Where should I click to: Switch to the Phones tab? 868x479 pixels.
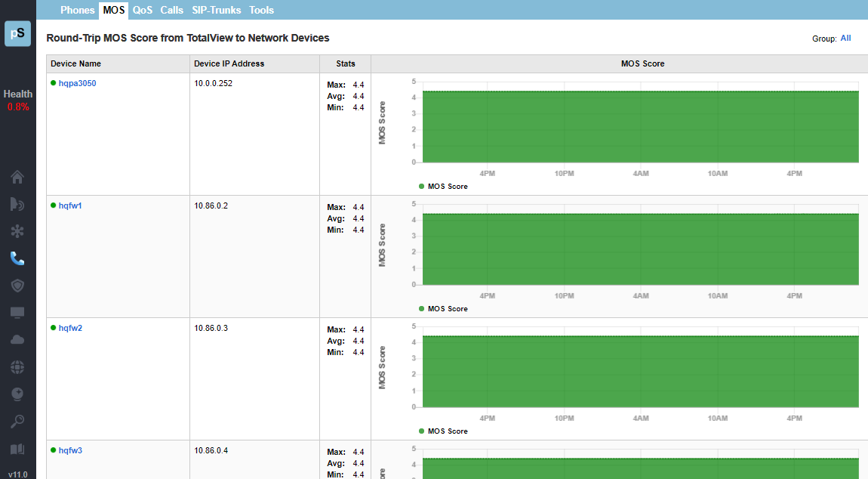click(x=78, y=11)
